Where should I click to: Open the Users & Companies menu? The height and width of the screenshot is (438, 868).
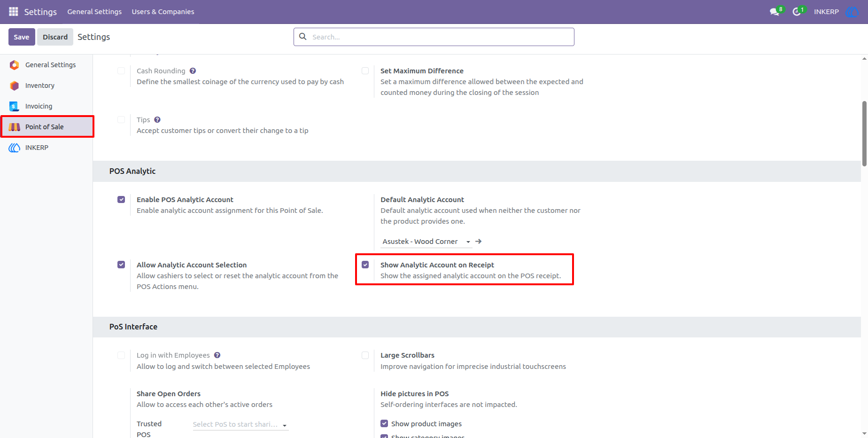click(163, 12)
